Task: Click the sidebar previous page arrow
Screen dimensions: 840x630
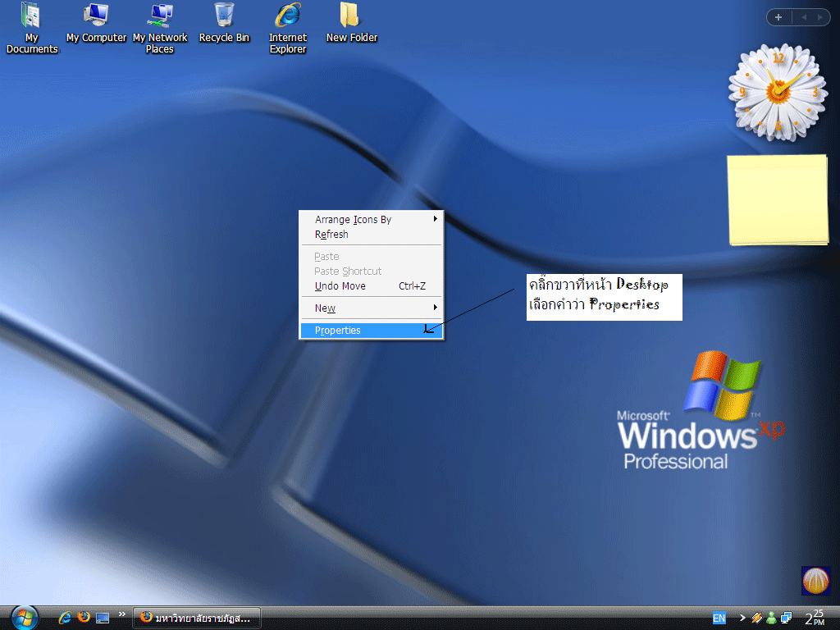Action: click(804, 17)
